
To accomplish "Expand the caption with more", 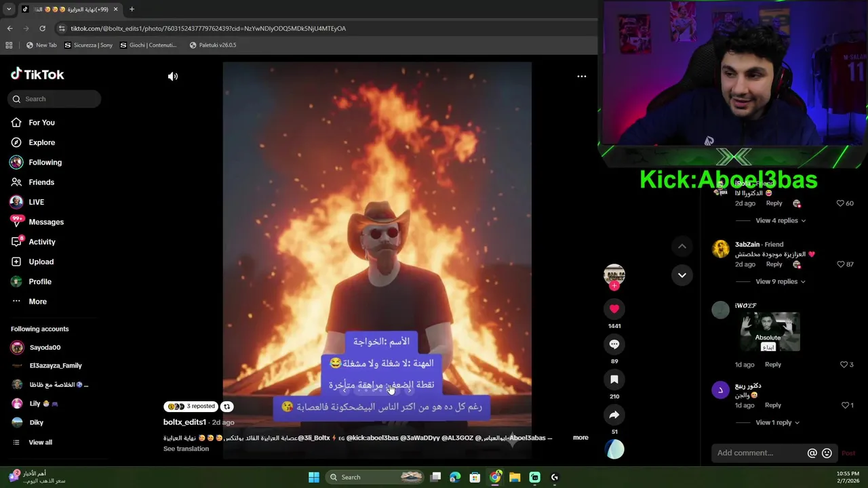I will (x=580, y=438).
